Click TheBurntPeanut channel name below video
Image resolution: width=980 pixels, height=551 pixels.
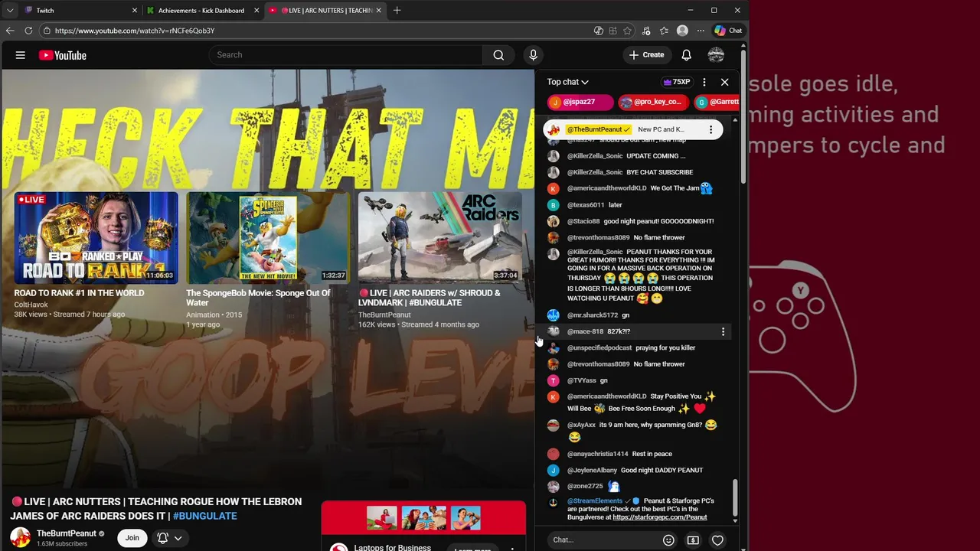coord(67,533)
